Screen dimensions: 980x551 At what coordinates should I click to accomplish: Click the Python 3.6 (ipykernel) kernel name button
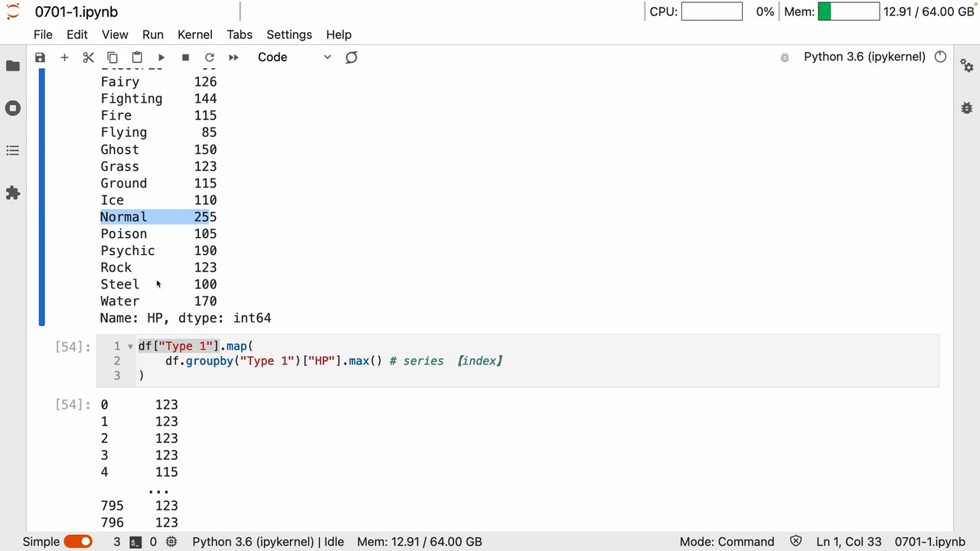pos(864,57)
